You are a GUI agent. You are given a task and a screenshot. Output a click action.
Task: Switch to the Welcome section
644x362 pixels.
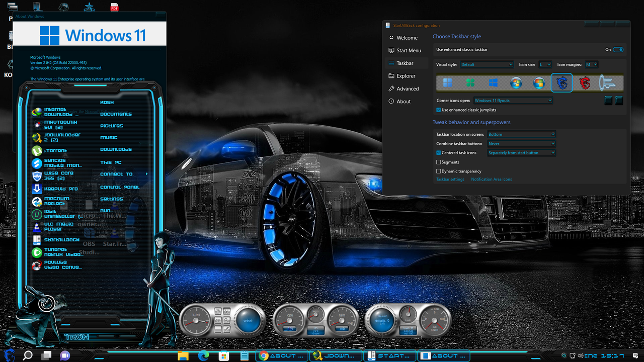407,38
